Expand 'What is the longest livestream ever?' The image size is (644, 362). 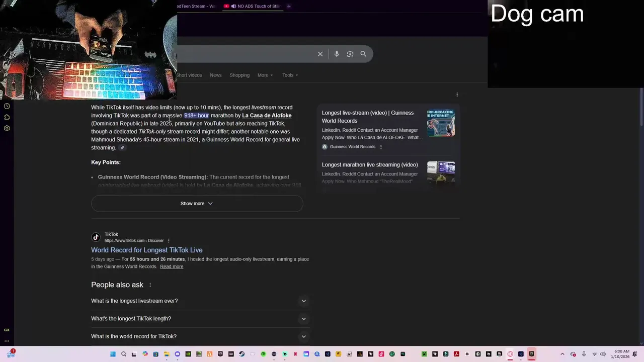[x=199, y=301]
